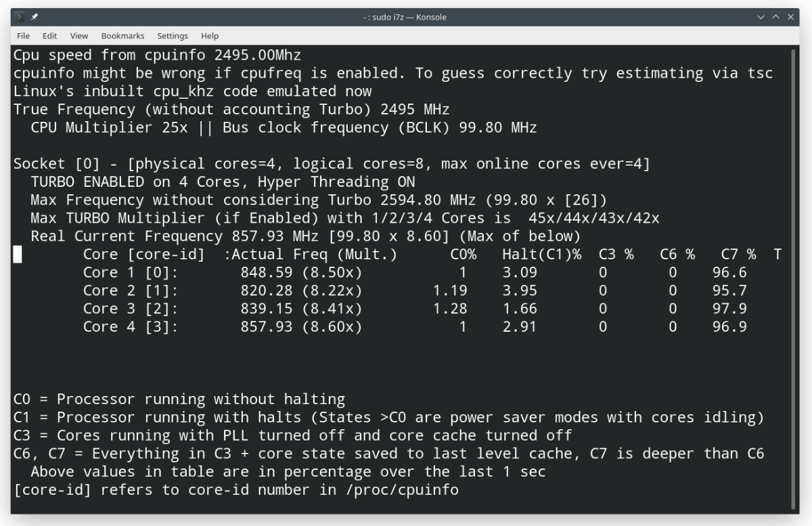Click the Core 1 [0] row label
Screen dimensions: 812x526
pos(131,273)
